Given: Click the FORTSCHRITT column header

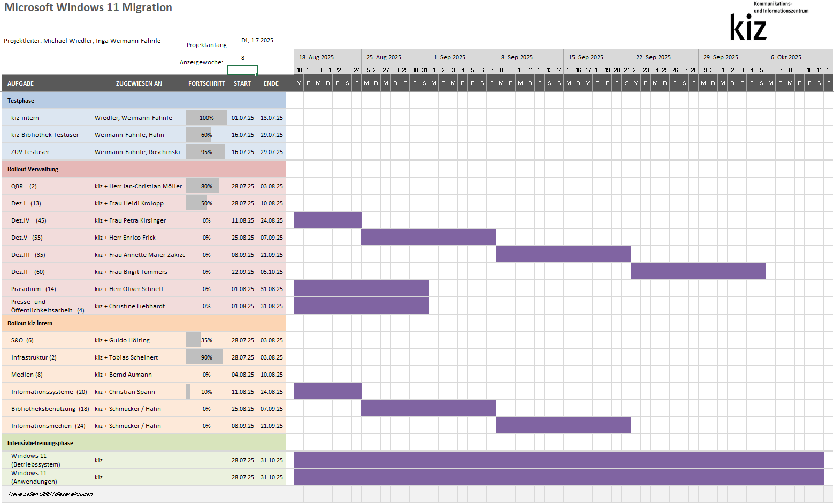Looking at the screenshot, I should [x=206, y=83].
